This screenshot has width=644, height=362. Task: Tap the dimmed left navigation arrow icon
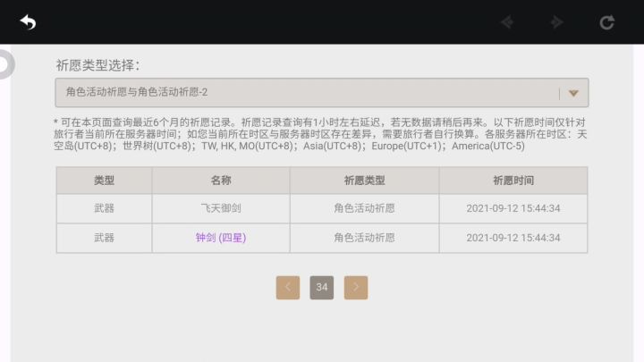tap(508, 21)
